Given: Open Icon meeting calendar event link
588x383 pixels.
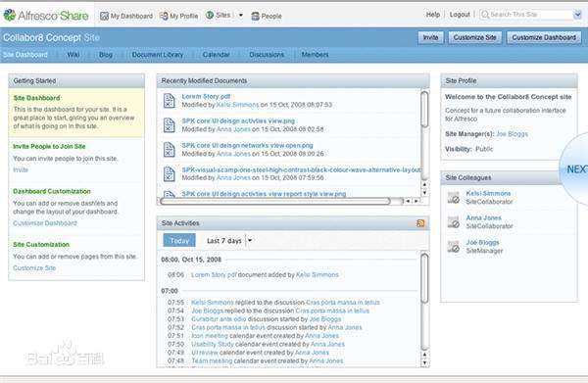Looking at the screenshot, I should tap(210, 336).
